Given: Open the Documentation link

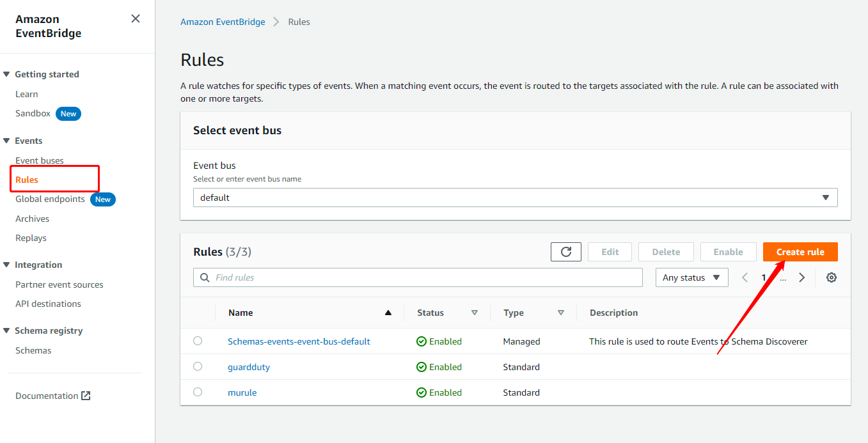Looking at the screenshot, I should point(47,396).
